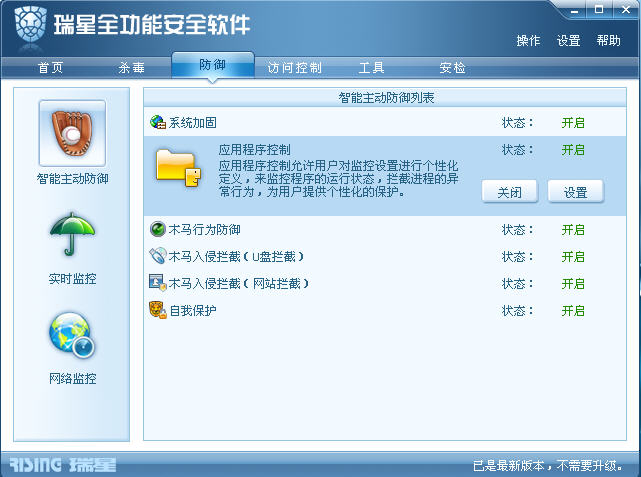The image size is (641, 477).
Task: Select the 应用程序控制 title text
Action: [x=254, y=150]
